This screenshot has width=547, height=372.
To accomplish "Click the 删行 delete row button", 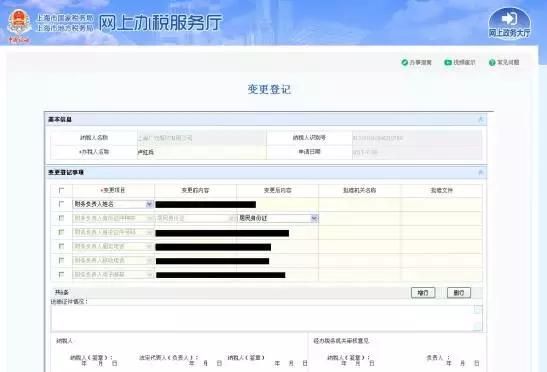I will [459, 293].
